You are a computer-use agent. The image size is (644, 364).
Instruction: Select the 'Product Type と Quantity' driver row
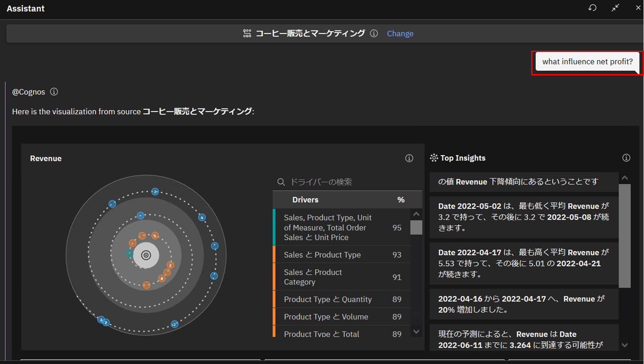click(342, 299)
